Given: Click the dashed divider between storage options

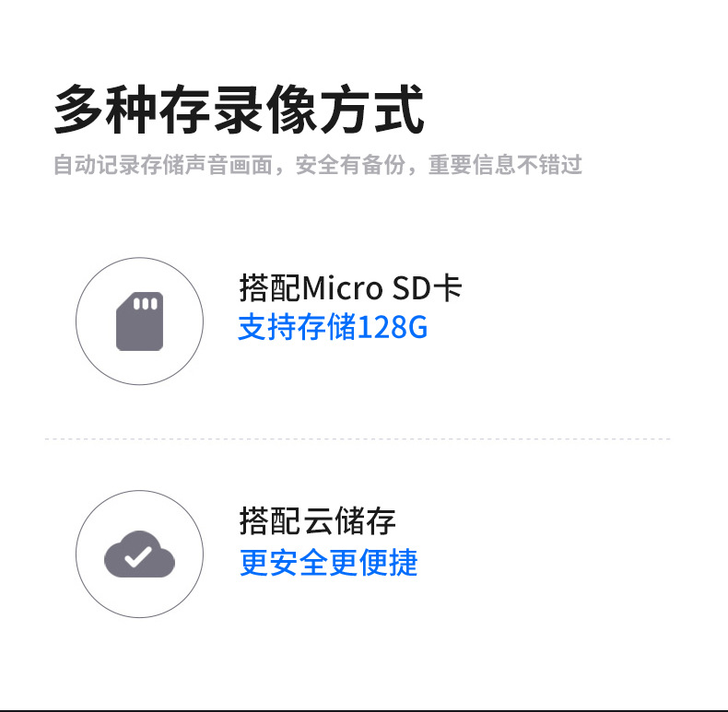Looking at the screenshot, I should [x=358, y=439].
